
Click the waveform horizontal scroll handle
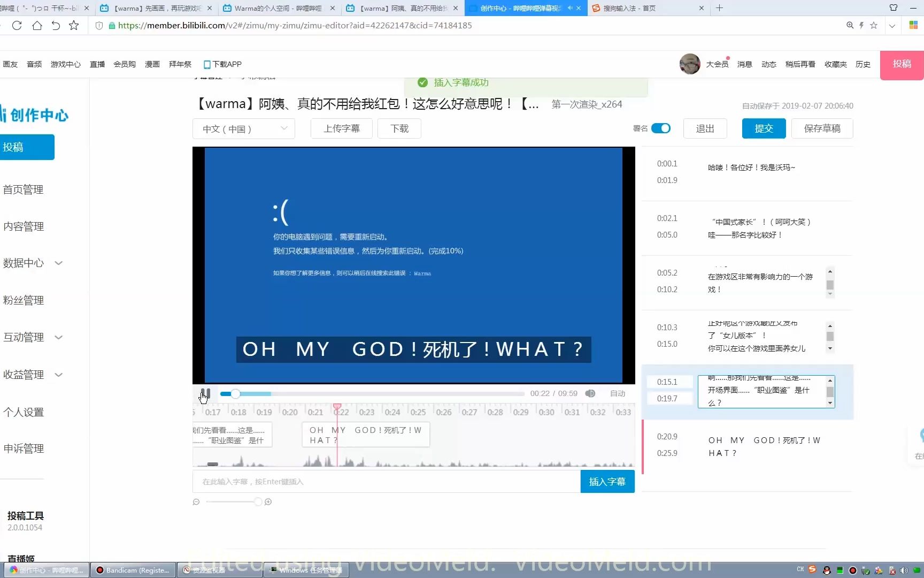point(213,464)
